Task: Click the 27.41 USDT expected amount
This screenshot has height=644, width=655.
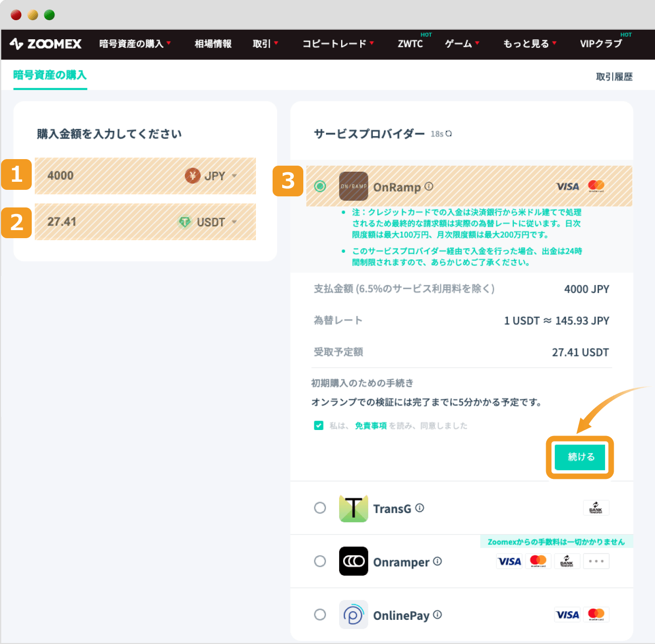Action: (x=580, y=352)
